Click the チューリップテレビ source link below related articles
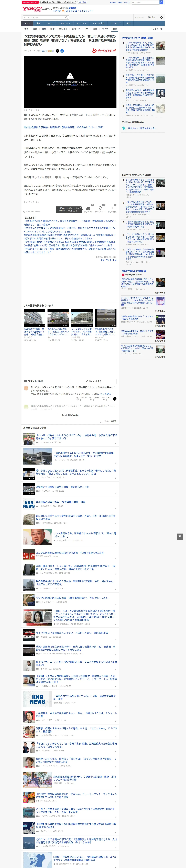This screenshot has height=868, width=186. (x=109, y=260)
